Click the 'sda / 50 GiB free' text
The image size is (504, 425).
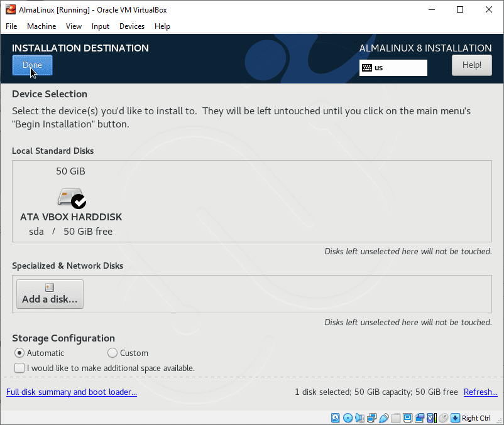click(x=71, y=232)
